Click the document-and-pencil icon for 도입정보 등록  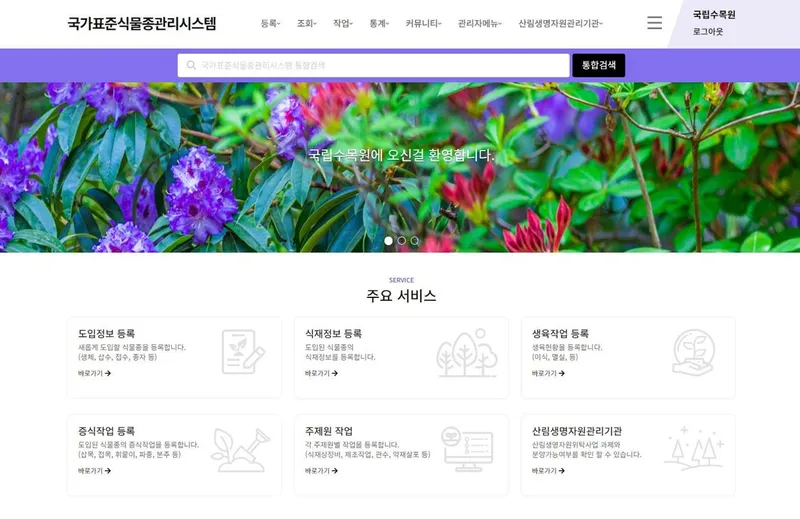pyautogui.click(x=243, y=352)
